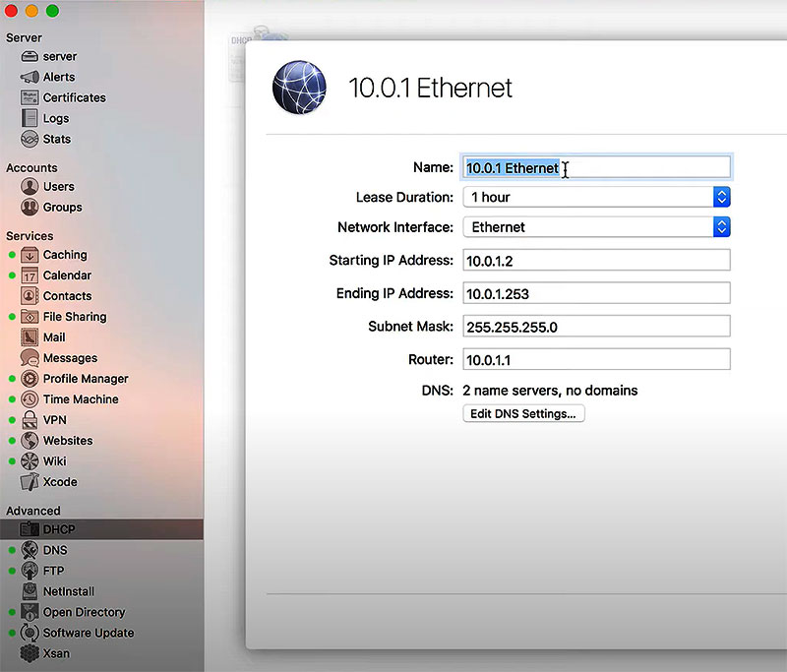Open the Open Directory icon

30,612
